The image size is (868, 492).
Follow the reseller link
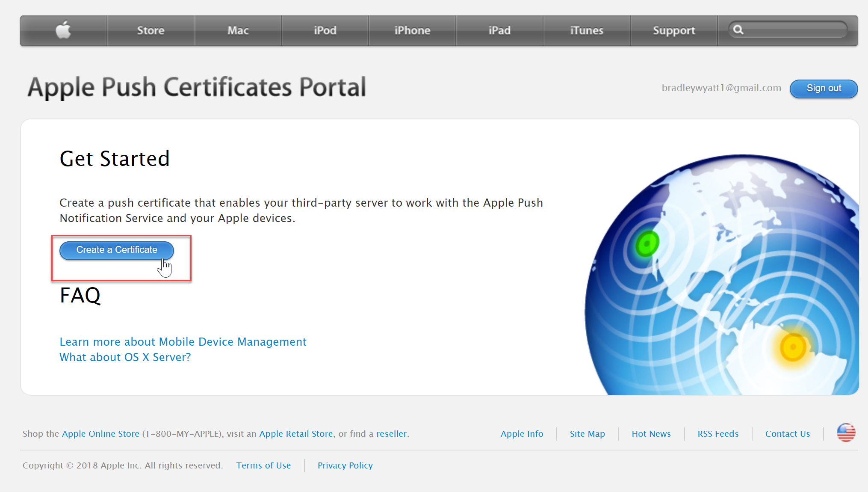click(391, 434)
